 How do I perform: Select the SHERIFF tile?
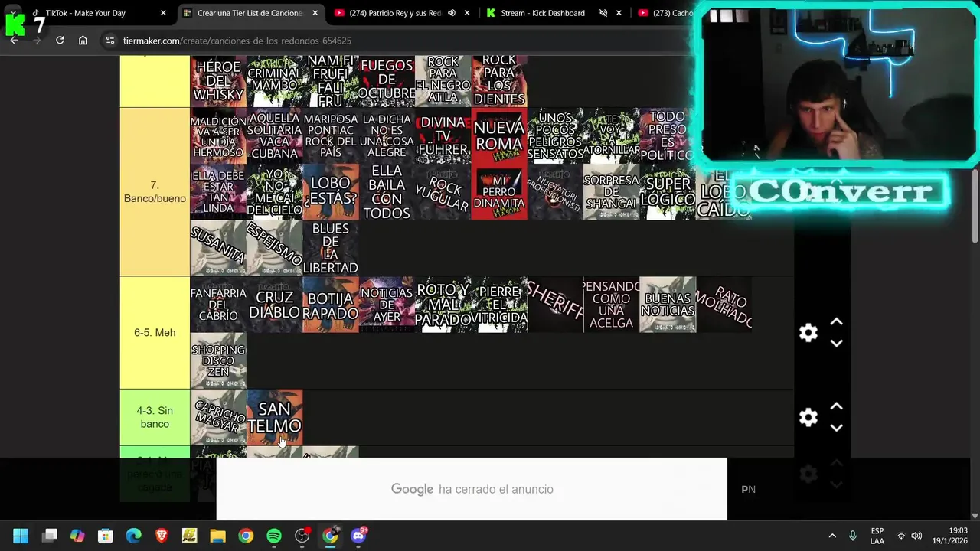[x=555, y=305]
